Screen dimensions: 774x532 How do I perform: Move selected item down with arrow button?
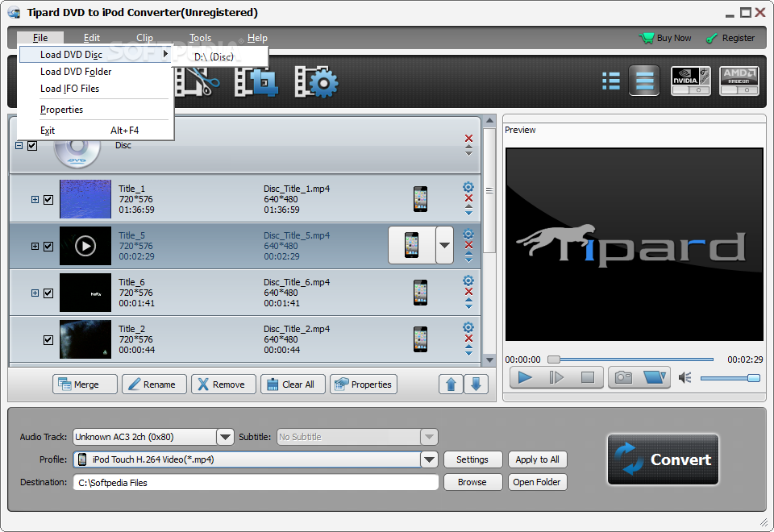click(x=476, y=384)
